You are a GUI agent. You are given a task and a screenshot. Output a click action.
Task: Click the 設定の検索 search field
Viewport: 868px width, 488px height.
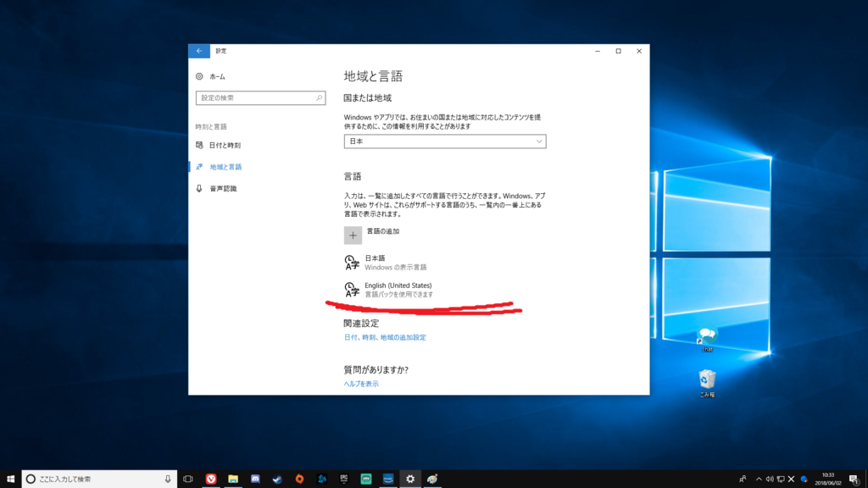pyautogui.click(x=261, y=98)
